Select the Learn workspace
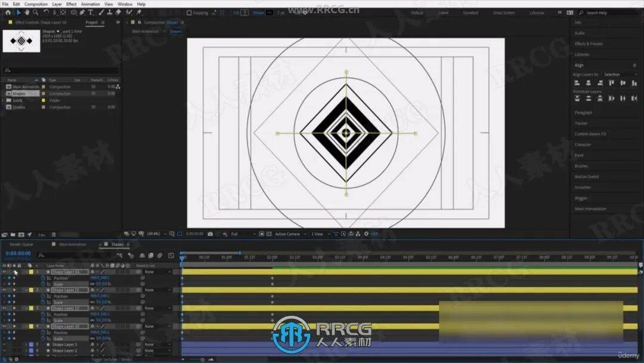Image resolution: width=644 pixels, height=363 pixels. tap(444, 13)
